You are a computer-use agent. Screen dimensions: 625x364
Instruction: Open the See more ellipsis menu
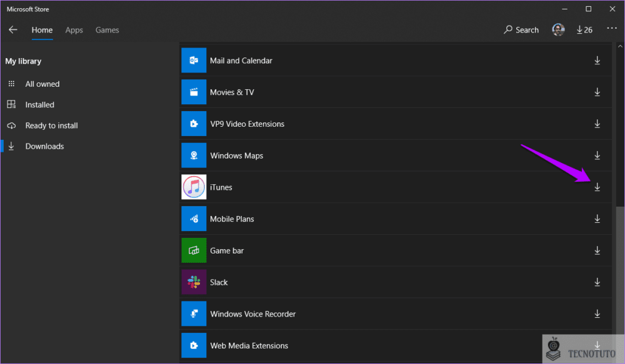coord(612,28)
